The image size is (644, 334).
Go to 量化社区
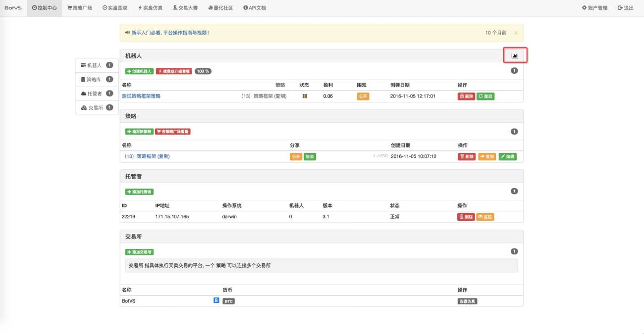pos(220,8)
